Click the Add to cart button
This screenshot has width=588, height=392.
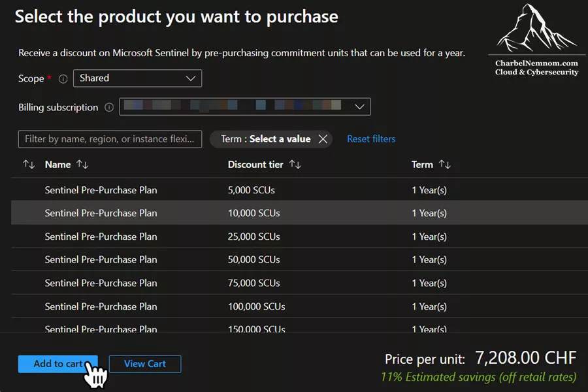(57, 364)
